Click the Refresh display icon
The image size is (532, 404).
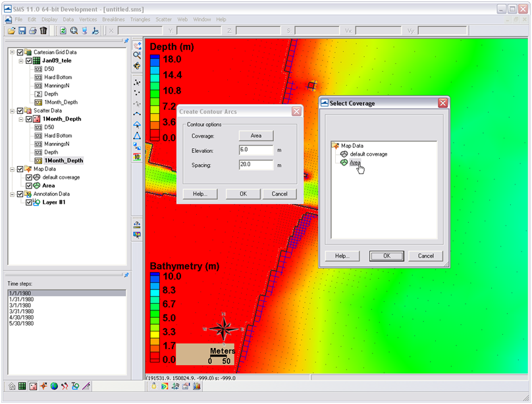(x=63, y=31)
